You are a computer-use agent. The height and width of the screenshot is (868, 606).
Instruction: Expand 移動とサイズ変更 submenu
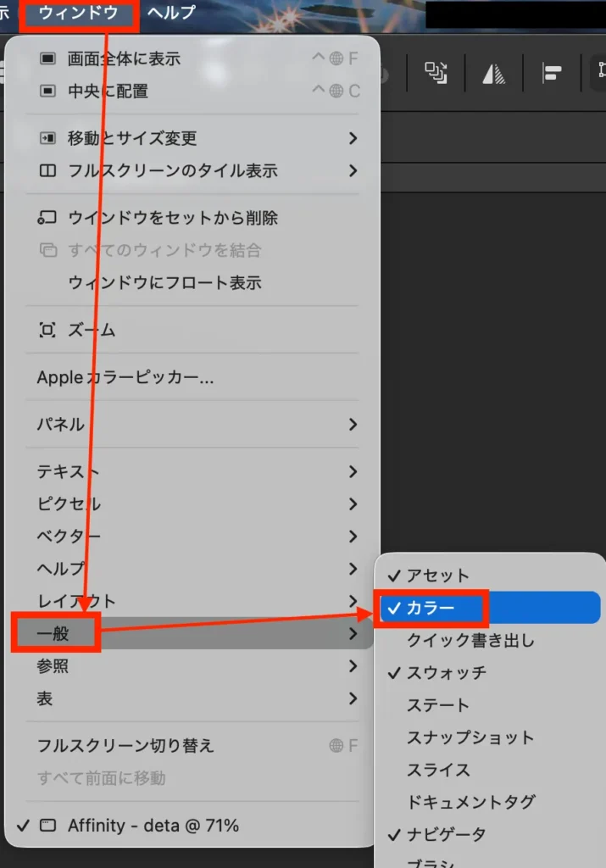(x=192, y=138)
